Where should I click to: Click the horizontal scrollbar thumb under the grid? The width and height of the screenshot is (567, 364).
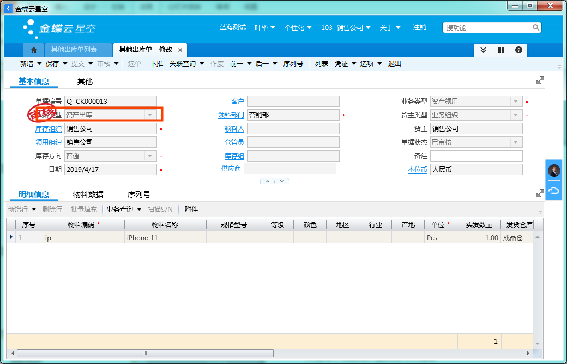pyautogui.click(x=145, y=353)
